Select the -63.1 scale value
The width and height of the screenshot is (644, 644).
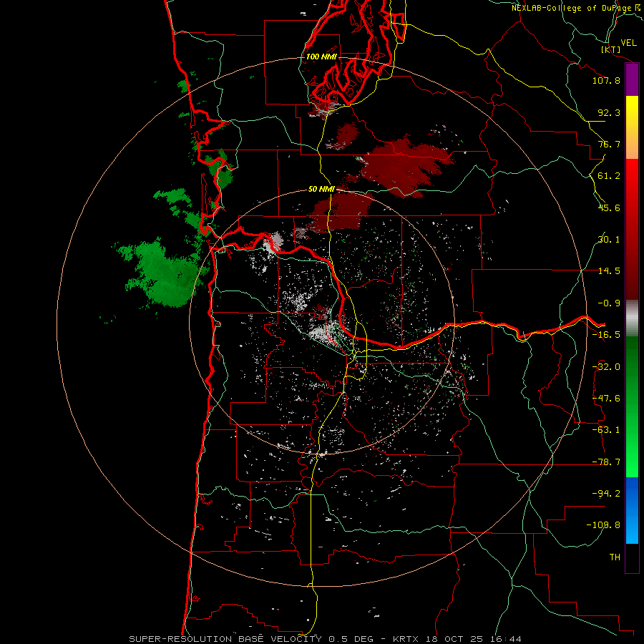606,430
